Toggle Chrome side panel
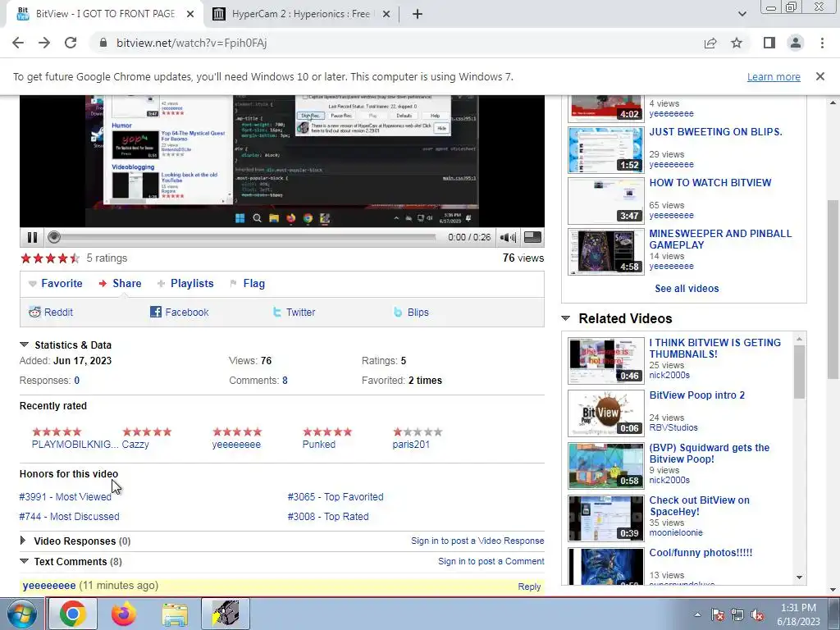 [769, 43]
